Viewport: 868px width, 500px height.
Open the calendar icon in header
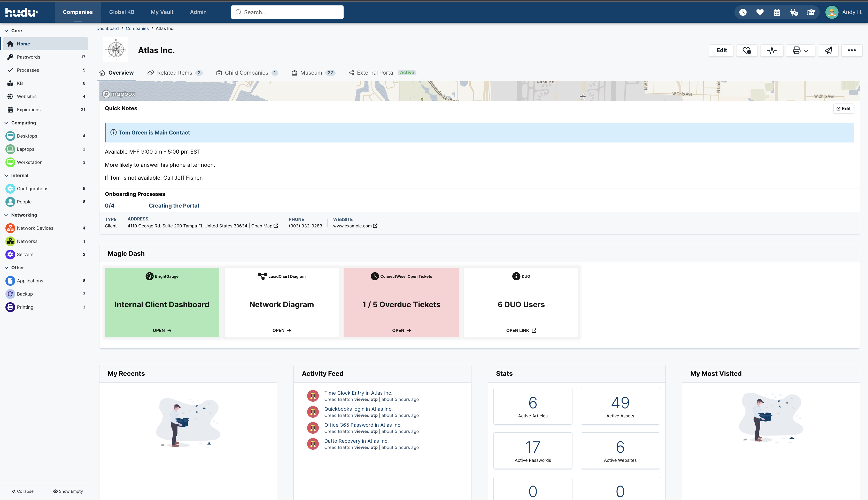(x=777, y=12)
